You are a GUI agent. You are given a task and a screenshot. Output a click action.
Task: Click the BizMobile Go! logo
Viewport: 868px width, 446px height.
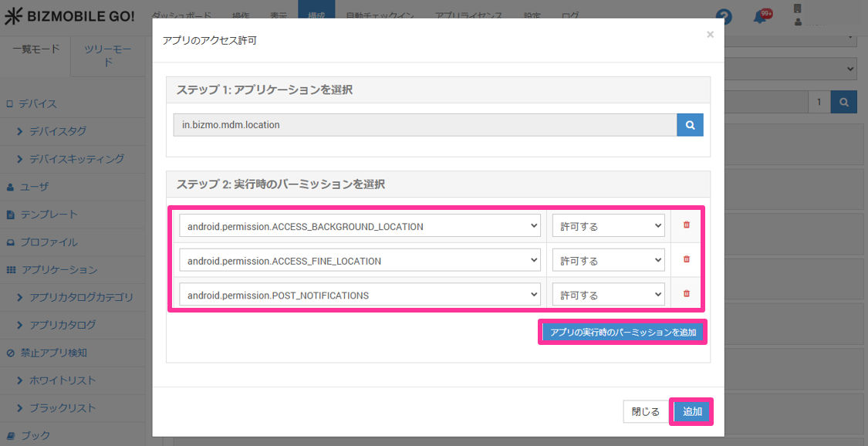click(69, 17)
